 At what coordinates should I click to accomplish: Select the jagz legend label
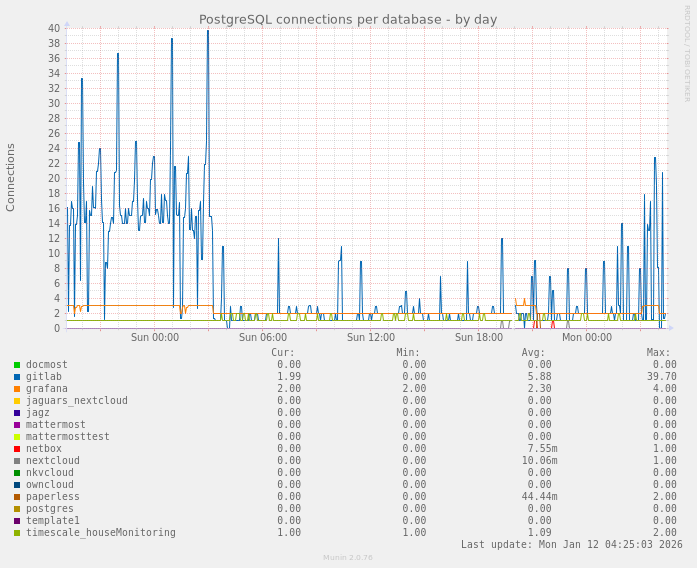point(38,412)
